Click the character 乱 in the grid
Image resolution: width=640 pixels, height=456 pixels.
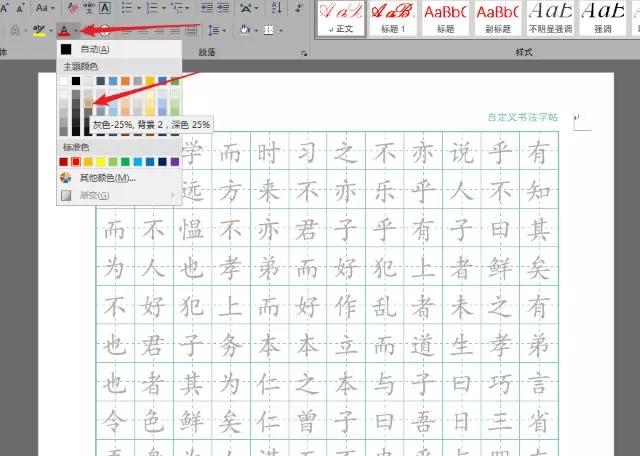point(384,307)
